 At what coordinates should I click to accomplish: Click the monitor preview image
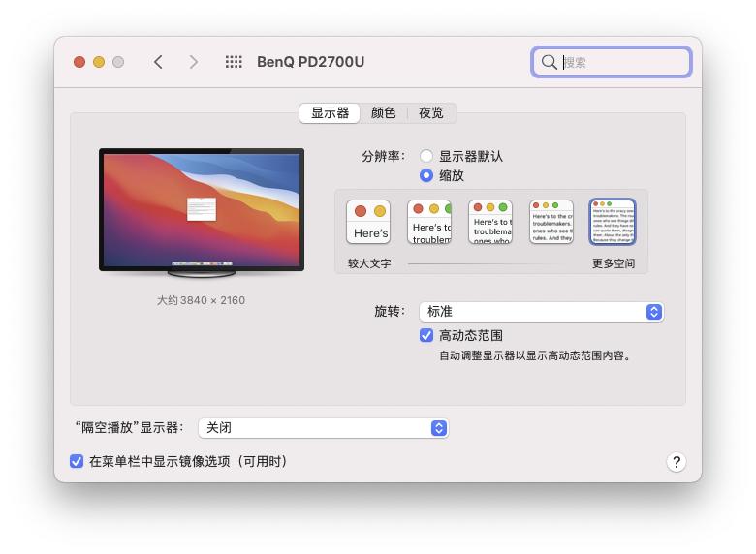pyautogui.click(x=202, y=212)
